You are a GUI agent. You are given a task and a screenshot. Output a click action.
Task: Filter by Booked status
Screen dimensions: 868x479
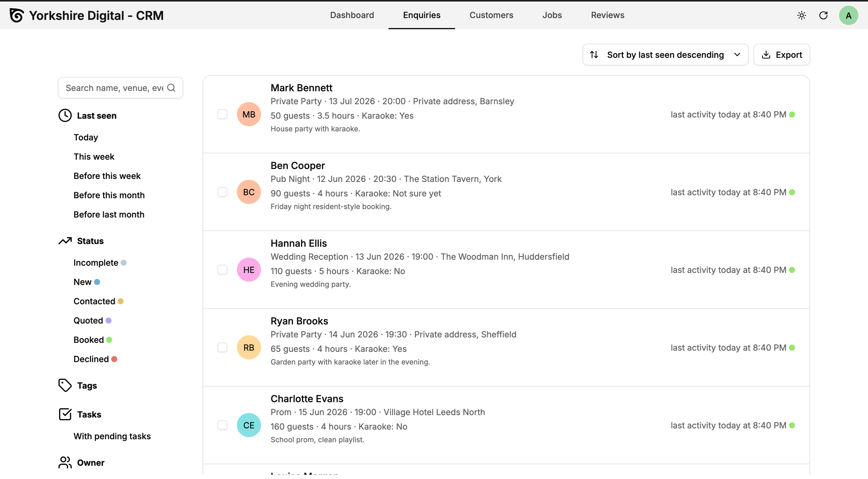click(x=93, y=340)
